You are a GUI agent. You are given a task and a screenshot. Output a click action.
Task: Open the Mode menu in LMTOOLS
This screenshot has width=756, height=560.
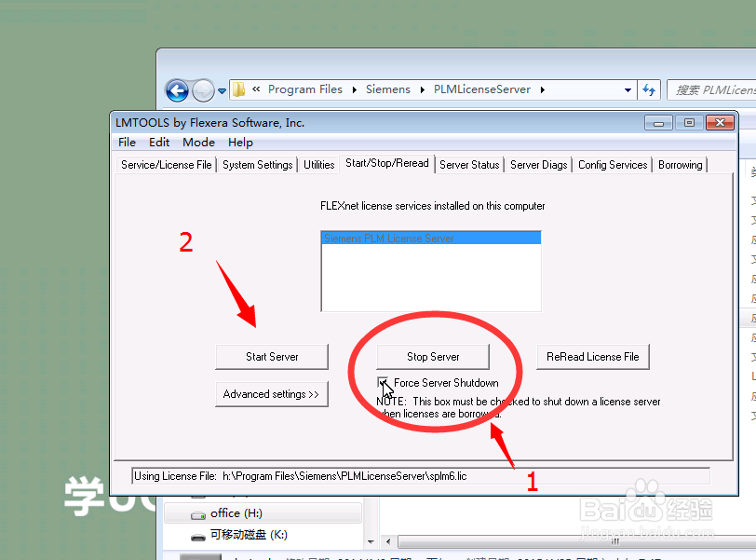pos(198,143)
